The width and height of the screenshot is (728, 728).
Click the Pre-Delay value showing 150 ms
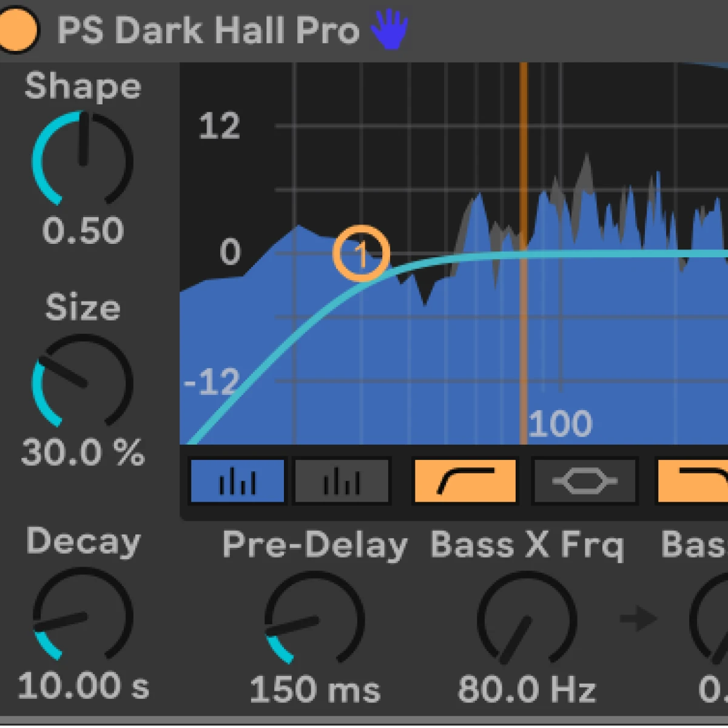[315, 690]
